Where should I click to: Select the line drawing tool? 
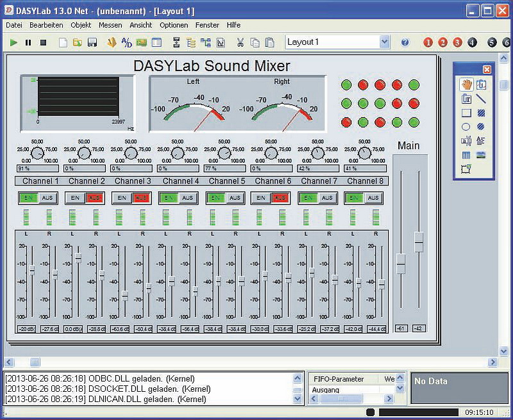pyautogui.click(x=481, y=99)
